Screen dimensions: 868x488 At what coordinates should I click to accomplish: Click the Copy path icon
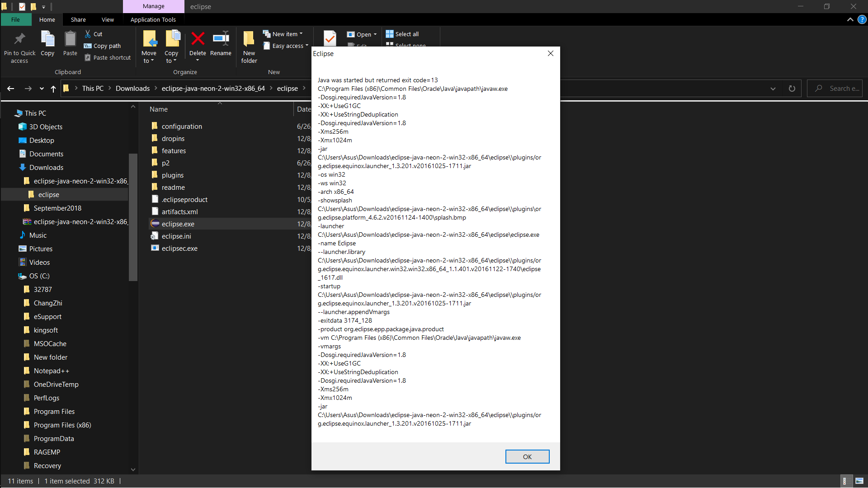pyautogui.click(x=88, y=46)
